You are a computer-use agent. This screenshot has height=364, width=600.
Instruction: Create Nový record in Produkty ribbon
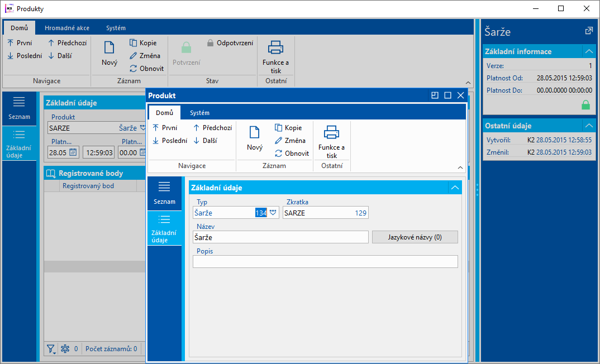click(x=109, y=53)
